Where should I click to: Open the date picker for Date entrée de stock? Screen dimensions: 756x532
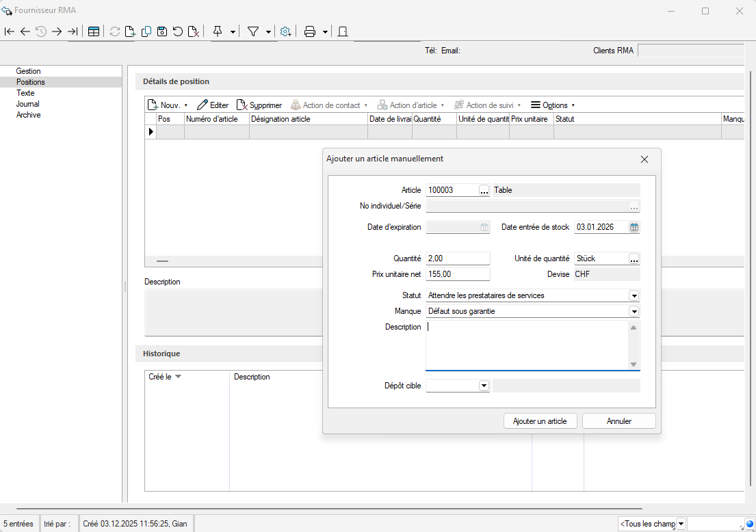(x=634, y=228)
